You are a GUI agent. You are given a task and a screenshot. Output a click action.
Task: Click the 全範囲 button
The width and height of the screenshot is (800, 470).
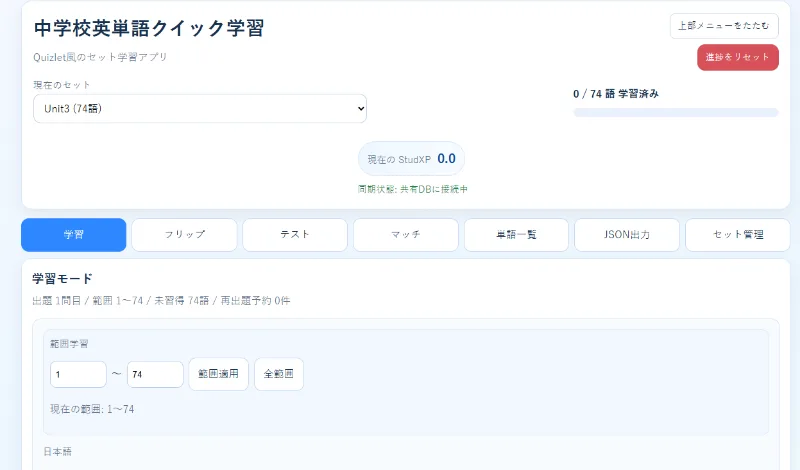pos(279,374)
